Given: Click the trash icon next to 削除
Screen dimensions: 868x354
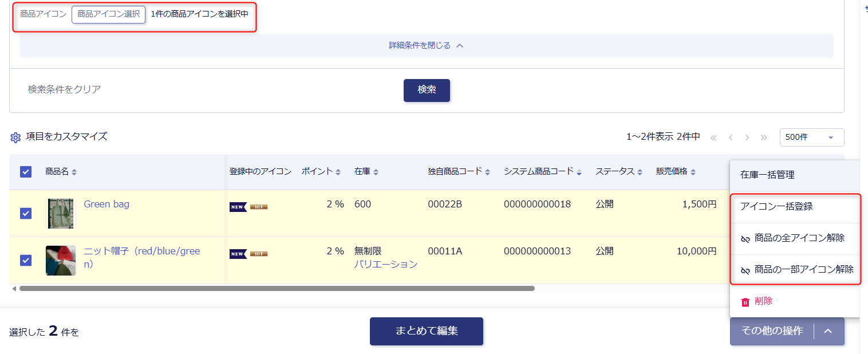Looking at the screenshot, I should [x=745, y=302].
